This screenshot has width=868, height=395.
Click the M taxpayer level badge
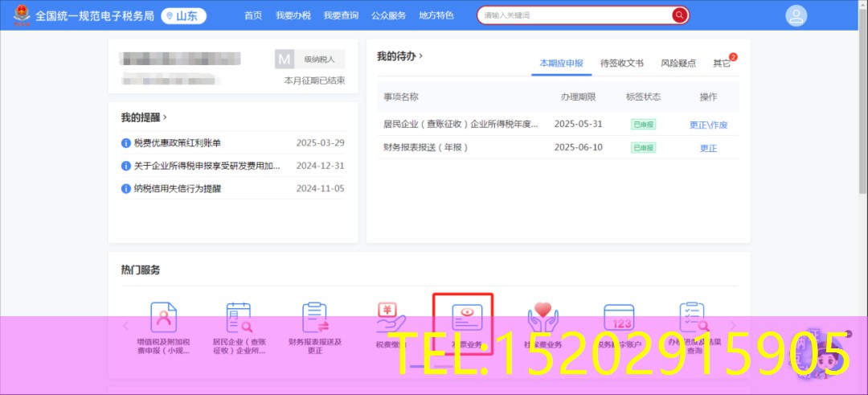point(285,60)
